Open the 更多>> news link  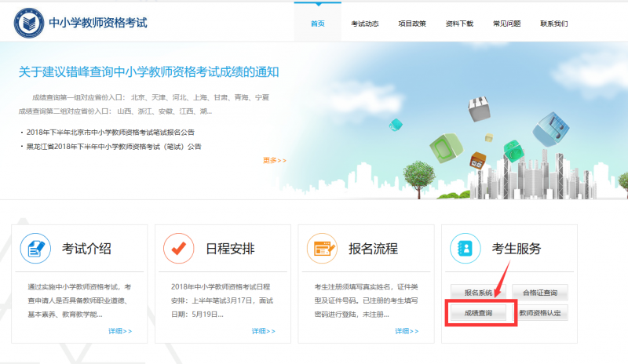pos(274,160)
